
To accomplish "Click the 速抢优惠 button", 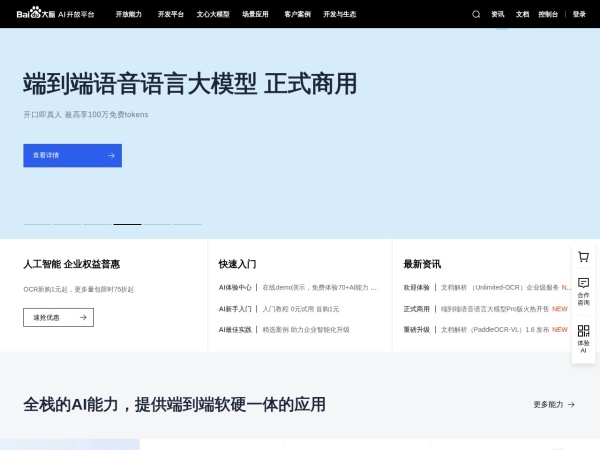I will click(59, 317).
